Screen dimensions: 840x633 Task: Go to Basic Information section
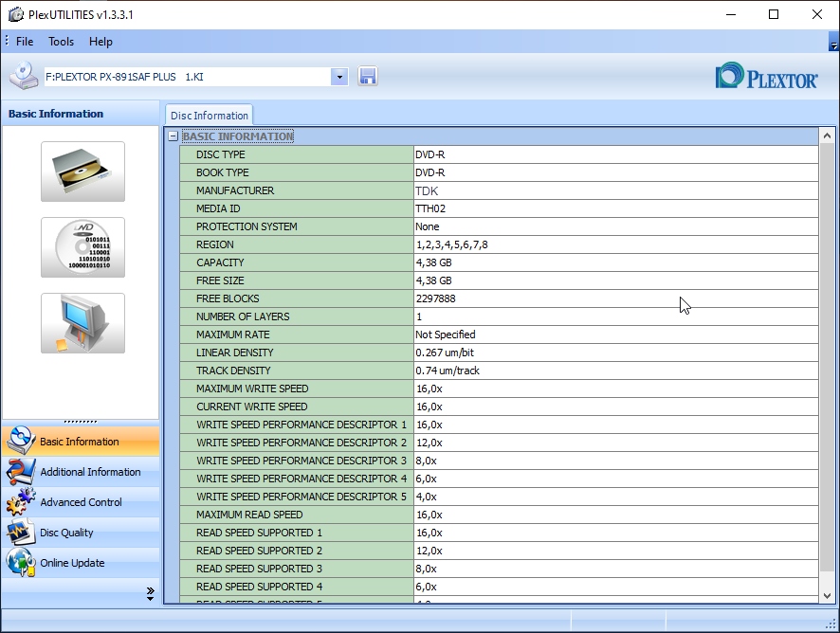81,442
